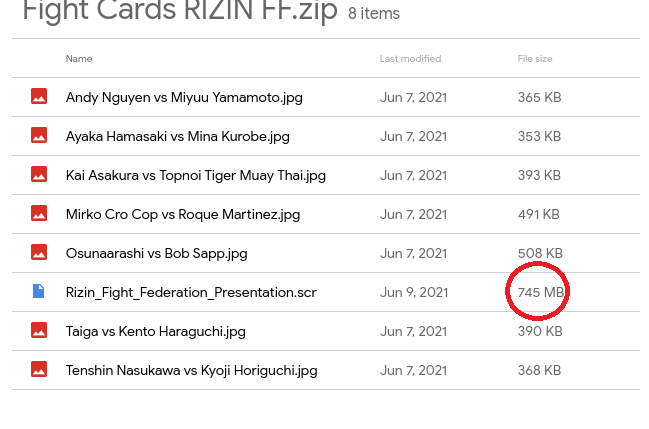The height and width of the screenshot is (429, 649).
Task: Click blue document icon for .scr file
Action: 39,292
